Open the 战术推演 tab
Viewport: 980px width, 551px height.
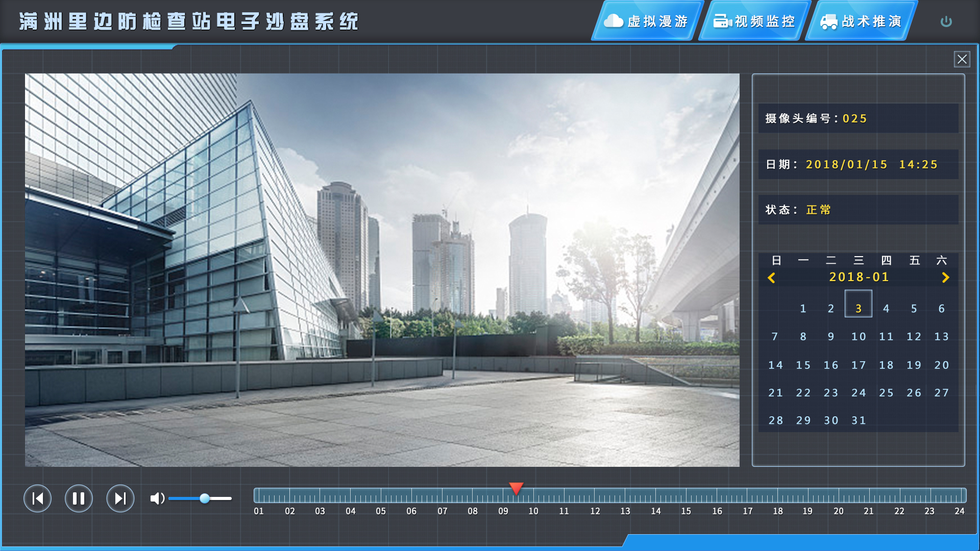(x=861, y=21)
